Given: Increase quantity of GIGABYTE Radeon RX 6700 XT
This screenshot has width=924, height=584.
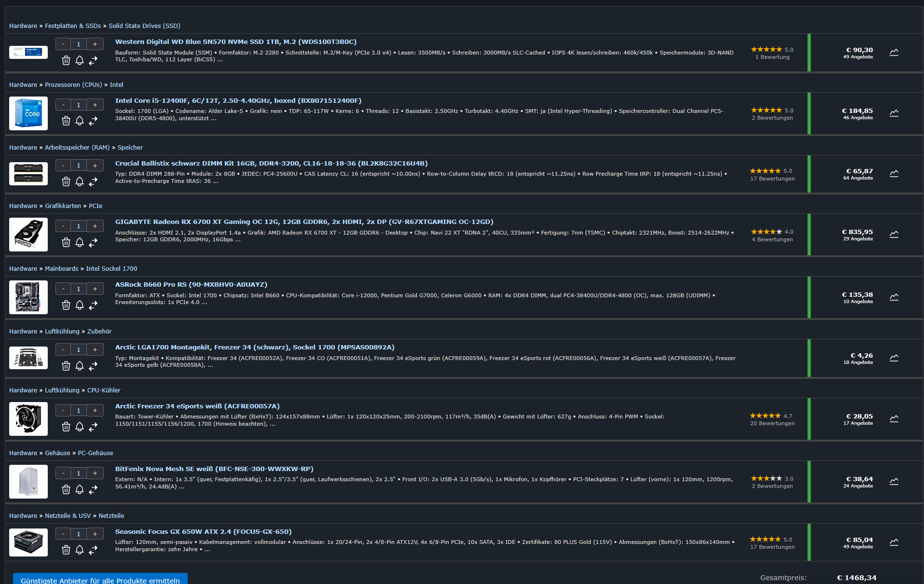Looking at the screenshot, I should (x=95, y=226).
